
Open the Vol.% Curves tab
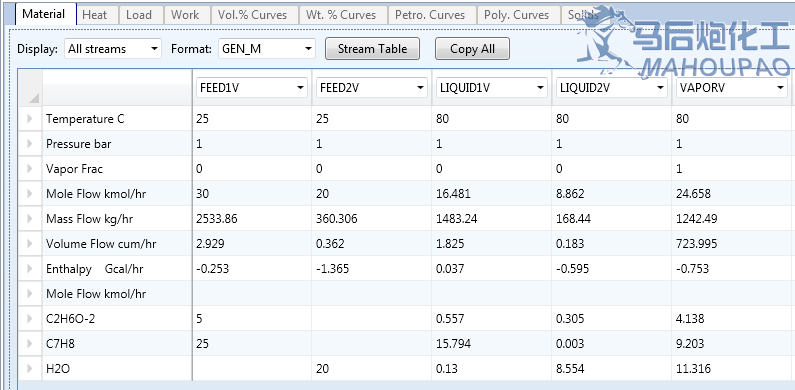(255, 15)
